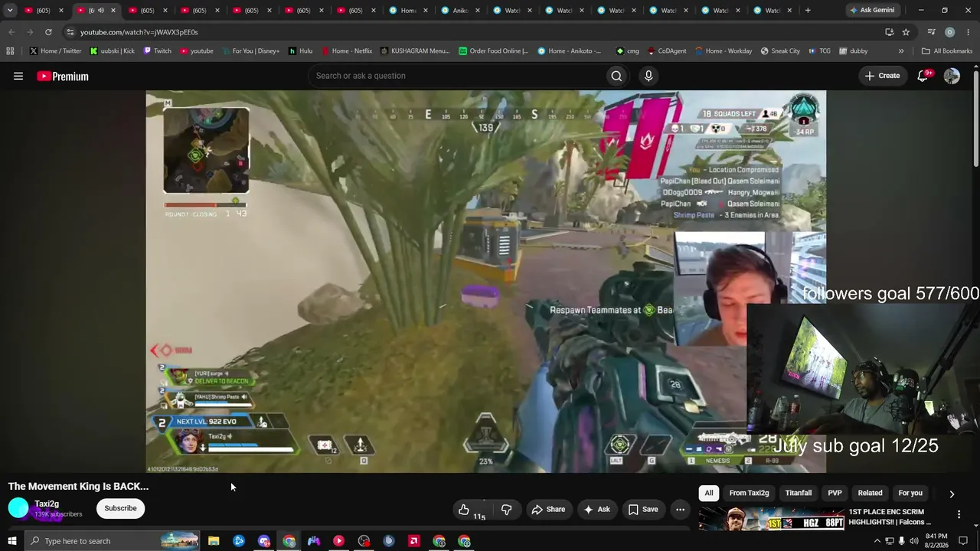Dislike the video with thumbs down
This screenshot has width=980, height=551.
click(506, 509)
